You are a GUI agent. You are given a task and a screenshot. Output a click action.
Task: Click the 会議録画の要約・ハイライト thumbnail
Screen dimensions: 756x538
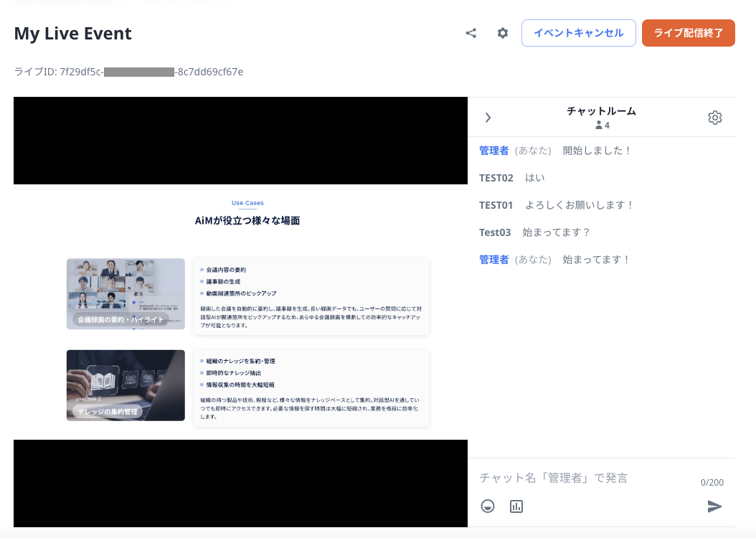(125, 295)
